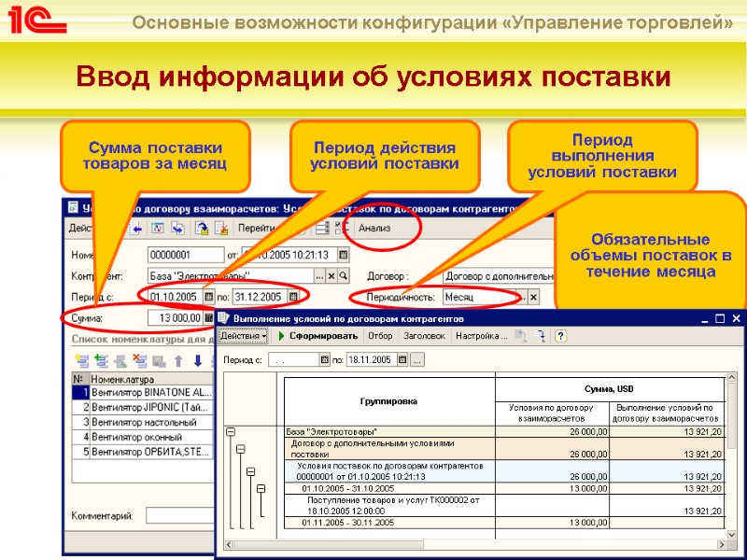Click the magnifier search icon for Контрагент
747x560 pixels.
[342, 276]
